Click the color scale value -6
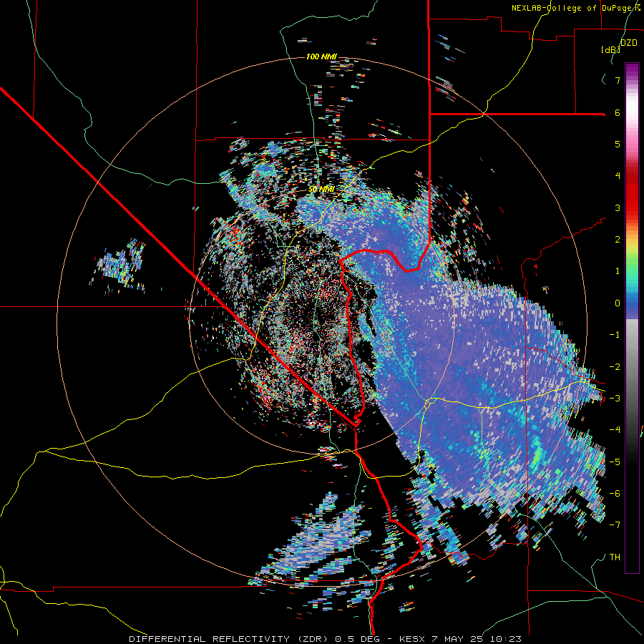Image resolution: width=644 pixels, height=644 pixels. pyautogui.click(x=615, y=493)
